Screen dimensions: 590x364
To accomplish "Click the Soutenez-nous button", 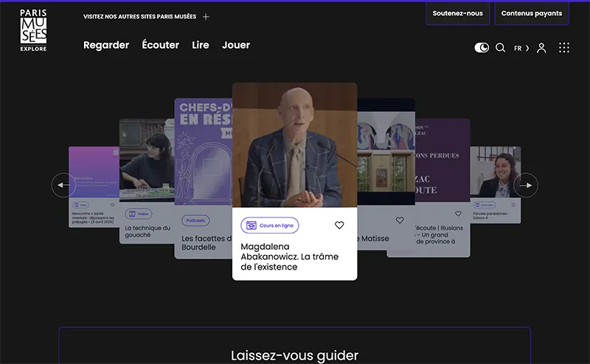I will tap(457, 13).
